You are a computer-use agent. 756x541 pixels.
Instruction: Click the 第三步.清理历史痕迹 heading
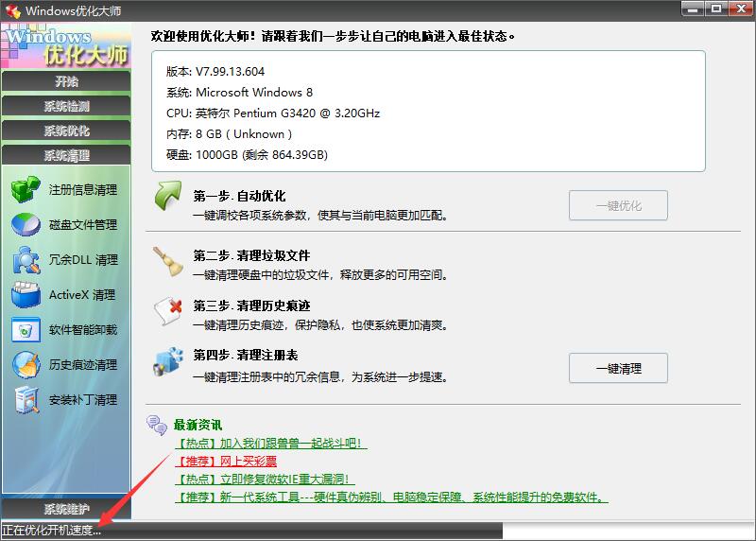tap(251, 305)
